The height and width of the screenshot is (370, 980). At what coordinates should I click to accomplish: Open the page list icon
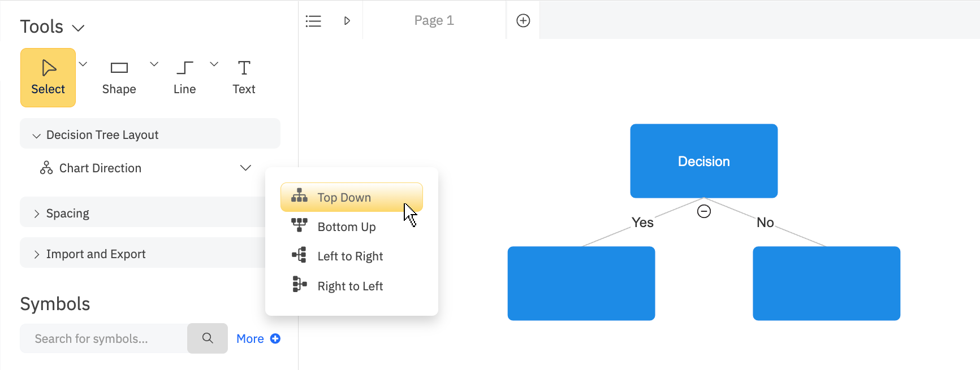(314, 20)
